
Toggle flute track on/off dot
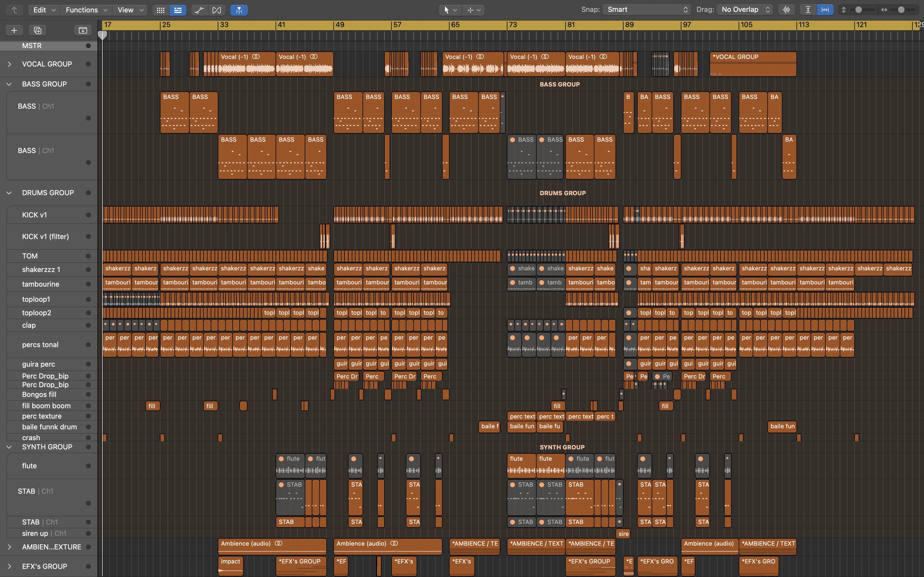tap(88, 466)
